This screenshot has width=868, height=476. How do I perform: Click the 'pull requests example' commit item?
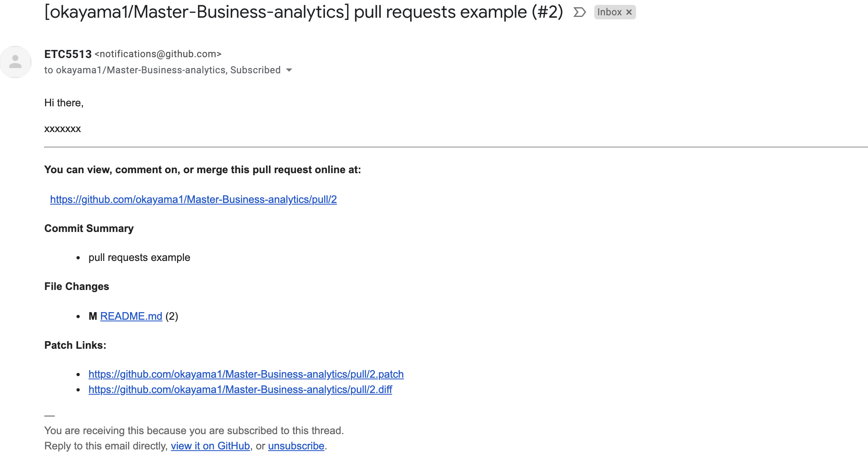(139, 257)
